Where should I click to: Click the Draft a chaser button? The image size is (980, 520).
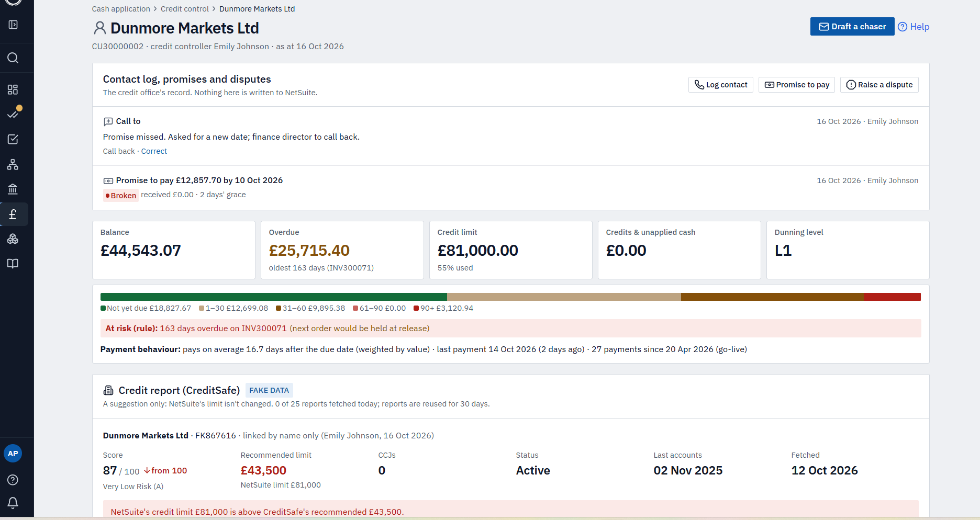(852, 27)
